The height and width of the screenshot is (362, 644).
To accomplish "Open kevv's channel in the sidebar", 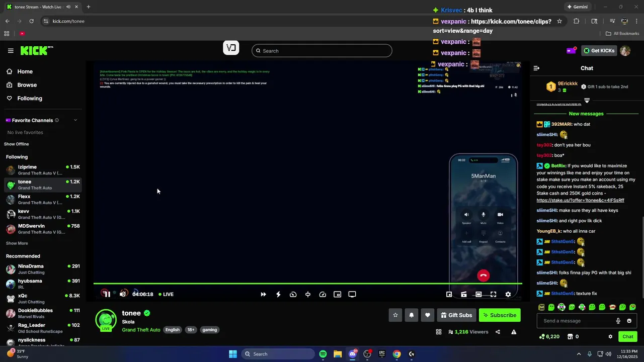I will pos(43,214).
